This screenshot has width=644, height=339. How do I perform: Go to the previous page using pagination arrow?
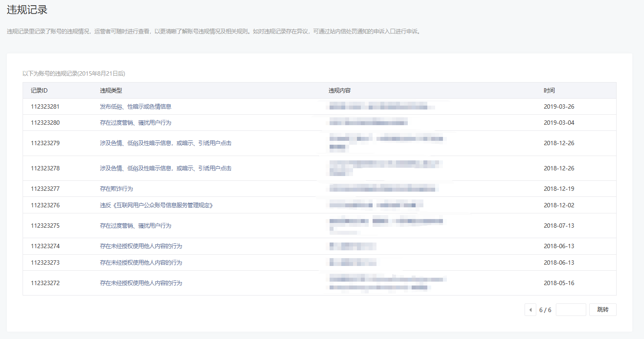[530, 310]
